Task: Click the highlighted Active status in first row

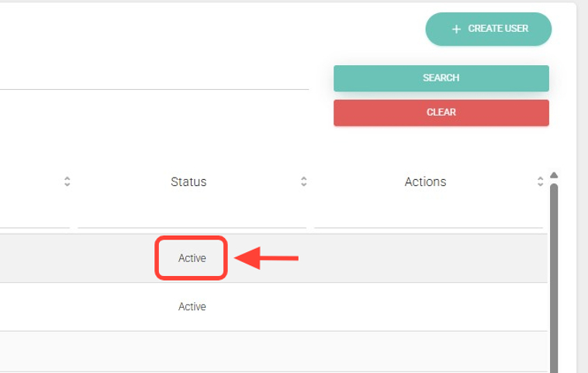Action: pyautogui.click(x=192, y=258)
